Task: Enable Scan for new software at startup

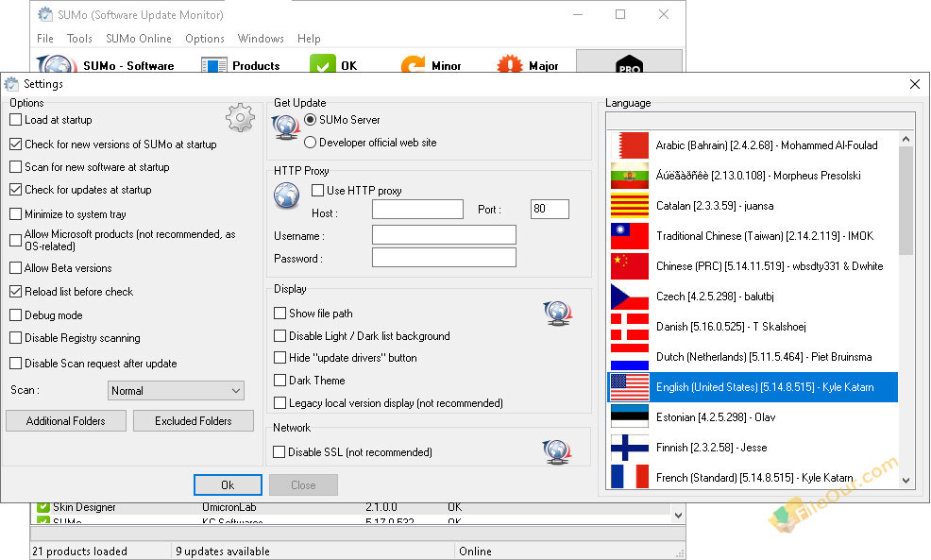Action: (16, 167)
